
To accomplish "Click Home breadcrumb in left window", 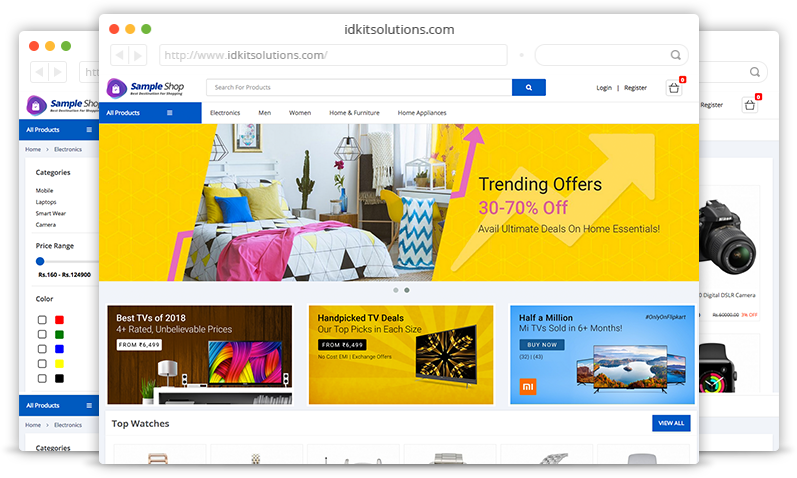I will point(33,150).
